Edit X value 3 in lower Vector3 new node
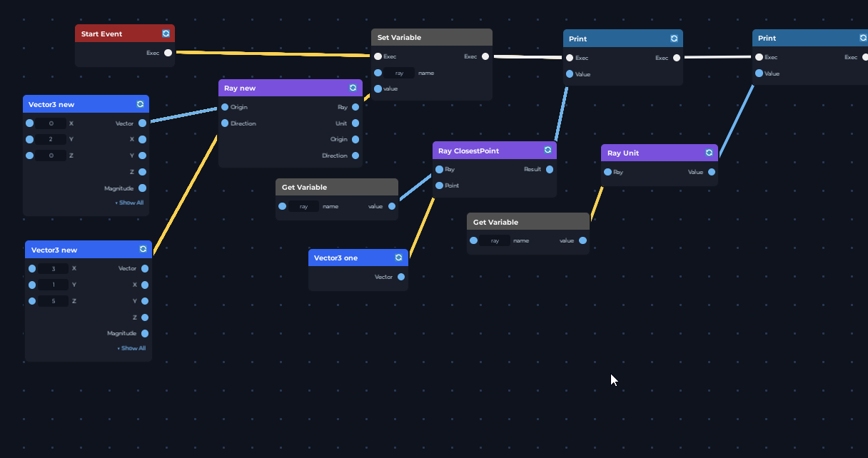 54,269
